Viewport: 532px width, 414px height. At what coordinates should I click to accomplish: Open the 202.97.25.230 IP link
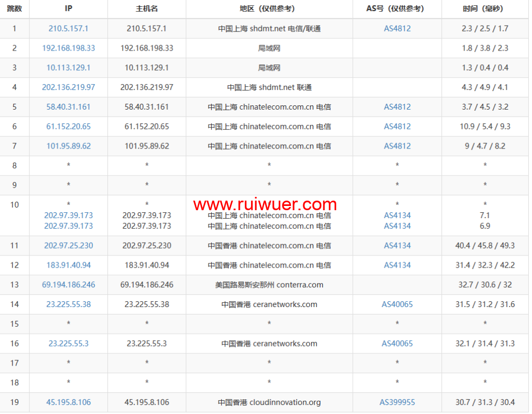(68, 246)
